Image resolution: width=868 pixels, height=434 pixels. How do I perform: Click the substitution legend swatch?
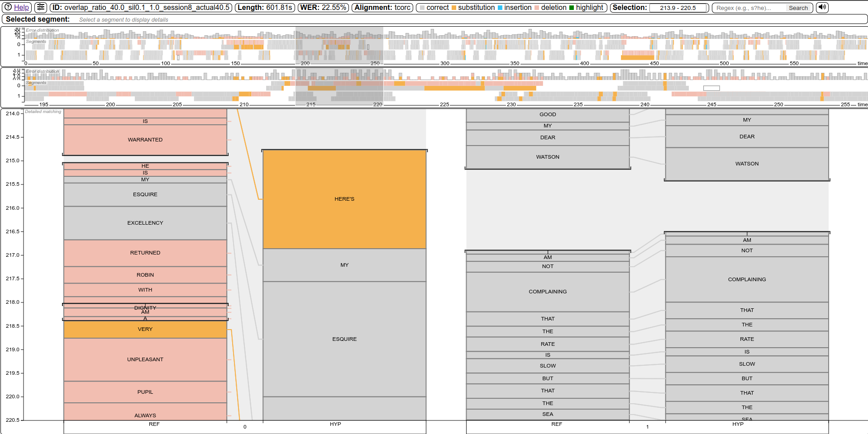tap(454, 8)
